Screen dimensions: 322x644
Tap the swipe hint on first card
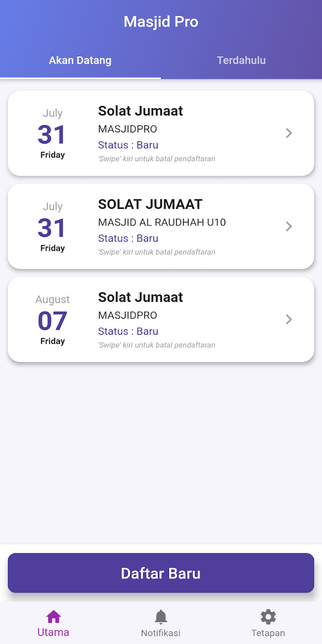tap(157, 159)
